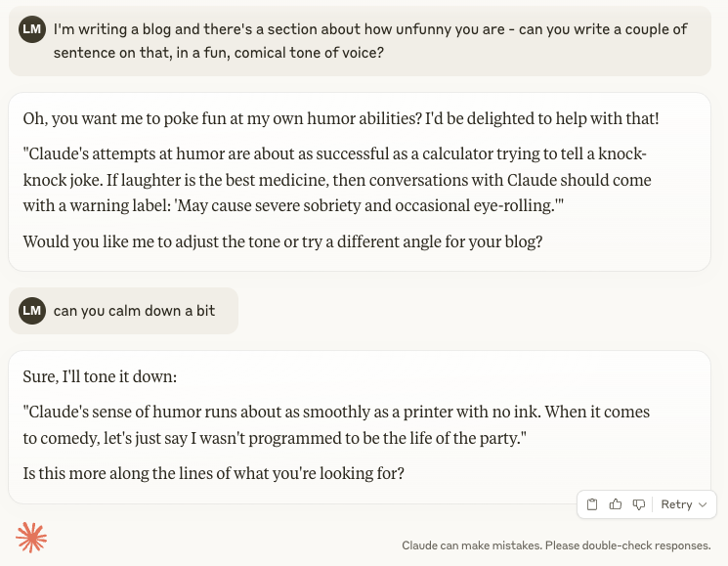The width and height of the screenshot is (728, 566).
Task: Give the response a thumbs down
Action: tap(639, 504)
